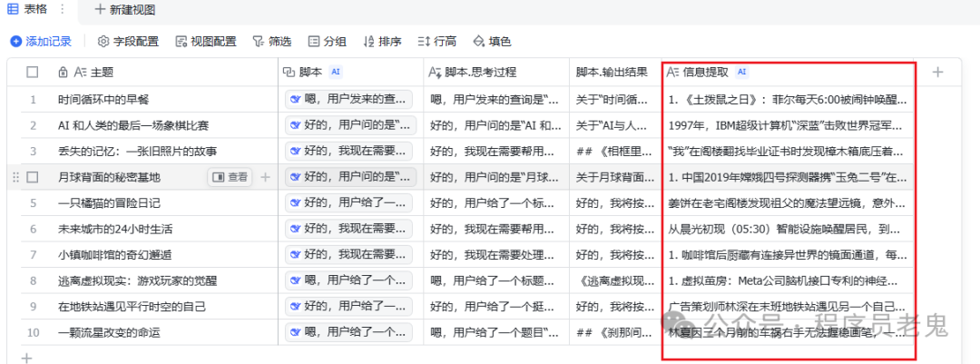Click the 信息提取 column header
This screenshot has width=980, height=364.
coord(787,73)
